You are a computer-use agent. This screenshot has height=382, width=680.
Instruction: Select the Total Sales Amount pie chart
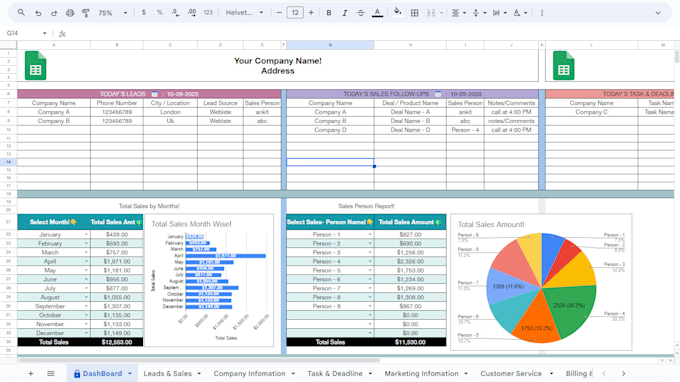click(541, 282)
